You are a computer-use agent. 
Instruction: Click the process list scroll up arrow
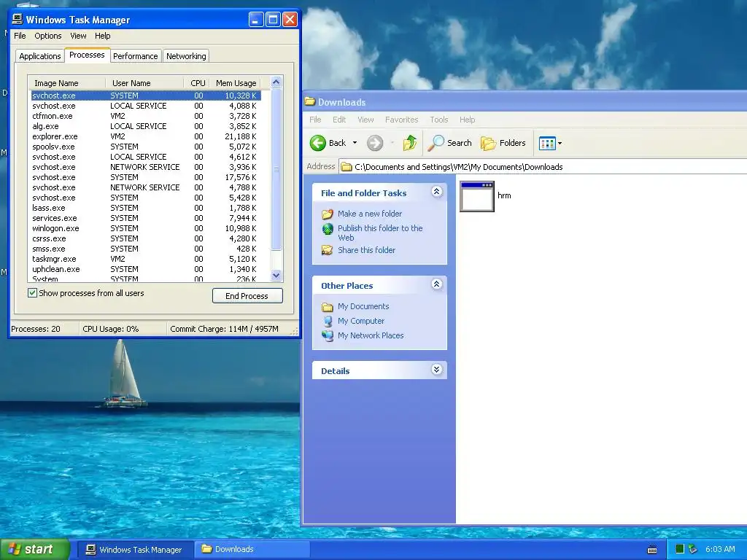point(276,82)
